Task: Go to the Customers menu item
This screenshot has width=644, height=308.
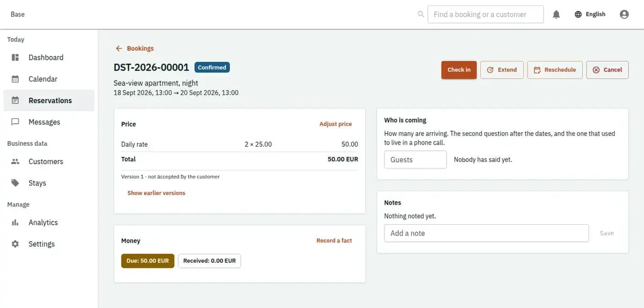Action: [x=49, y=161]
